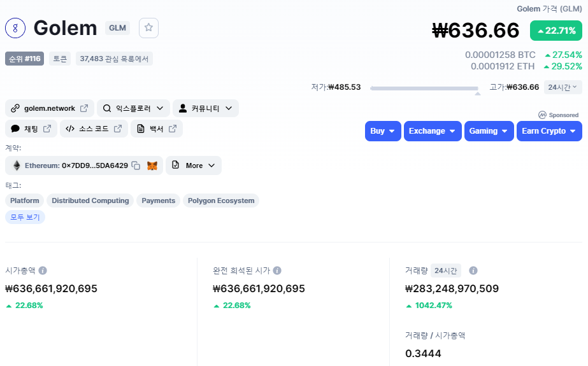Click the 37,483 관심 목록에서 badge
The width and height of the screenshot is (588, 366).
tap(114, 59)
